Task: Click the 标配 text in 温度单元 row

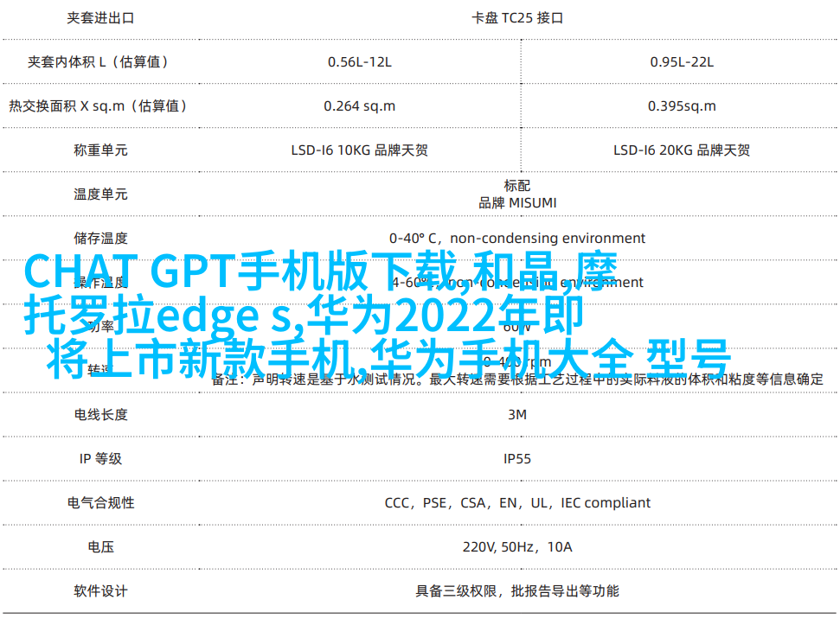Action: tap(517, 185)
